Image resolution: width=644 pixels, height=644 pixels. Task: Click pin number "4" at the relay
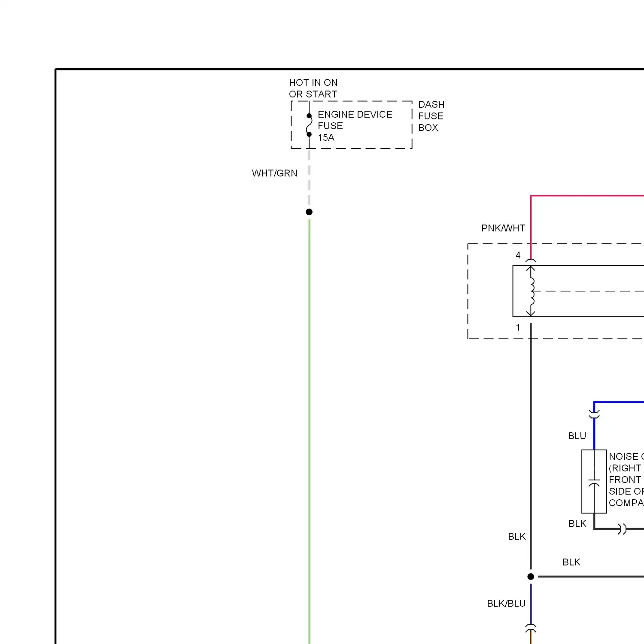click(518, 255)
